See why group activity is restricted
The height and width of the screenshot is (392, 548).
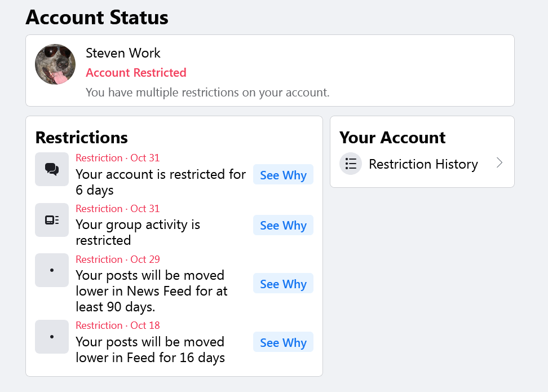[283, 225]
